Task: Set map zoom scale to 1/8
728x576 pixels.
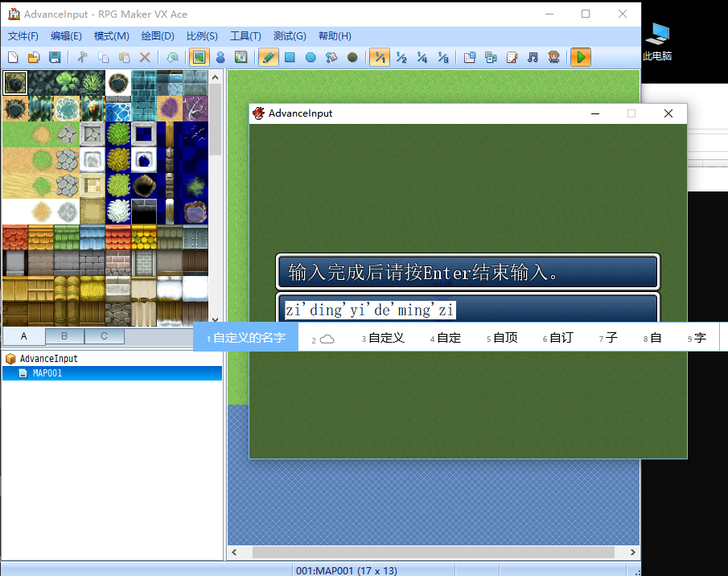Action: (x=443, y=57)
